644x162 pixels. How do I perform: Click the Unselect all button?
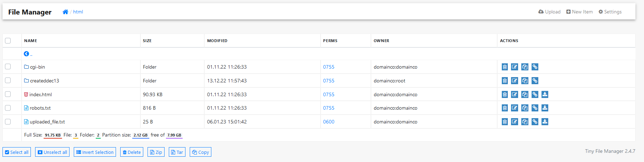52,152
